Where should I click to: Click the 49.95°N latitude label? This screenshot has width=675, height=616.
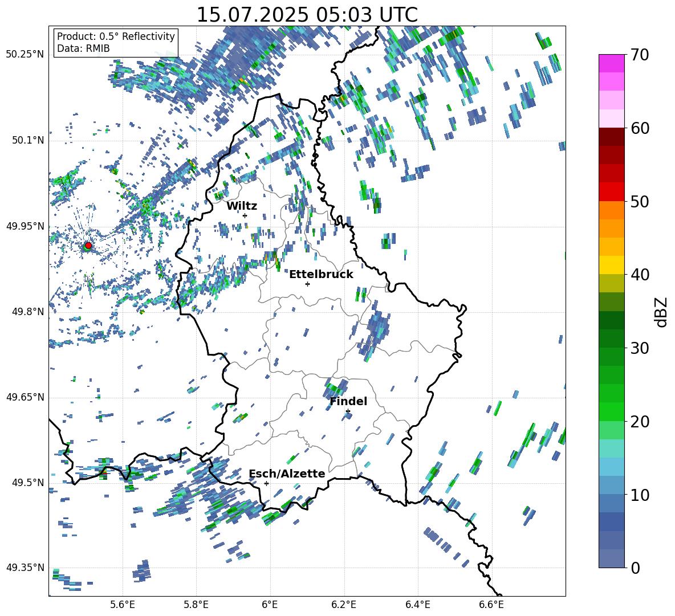click(25, 226)
